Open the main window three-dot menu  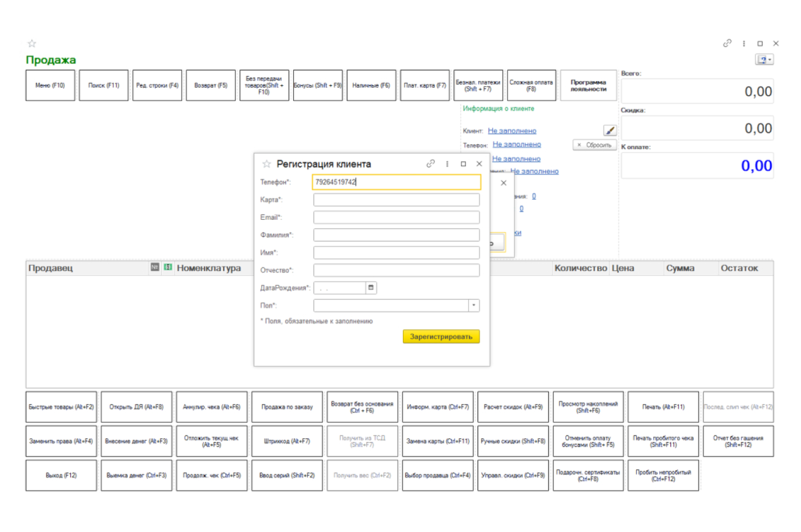coord(744,43)
